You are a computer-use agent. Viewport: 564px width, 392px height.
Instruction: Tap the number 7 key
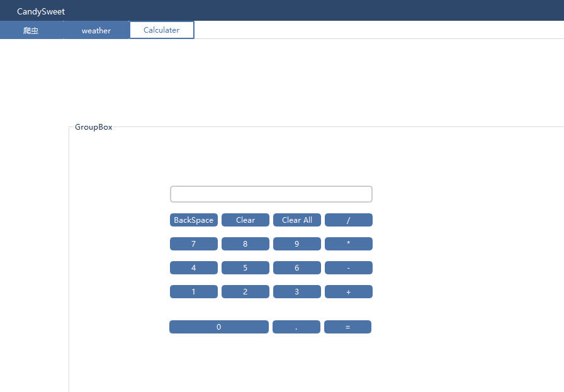point(194,244)
